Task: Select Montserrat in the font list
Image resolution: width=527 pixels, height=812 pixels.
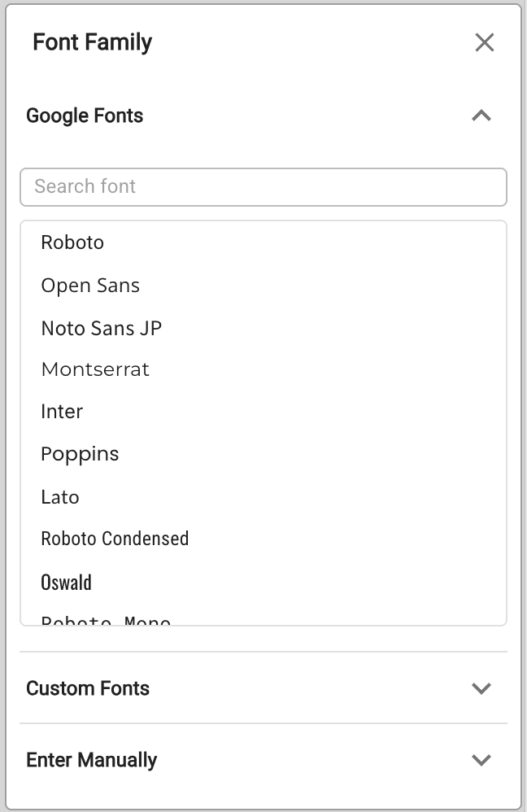Action: point(95,369)
